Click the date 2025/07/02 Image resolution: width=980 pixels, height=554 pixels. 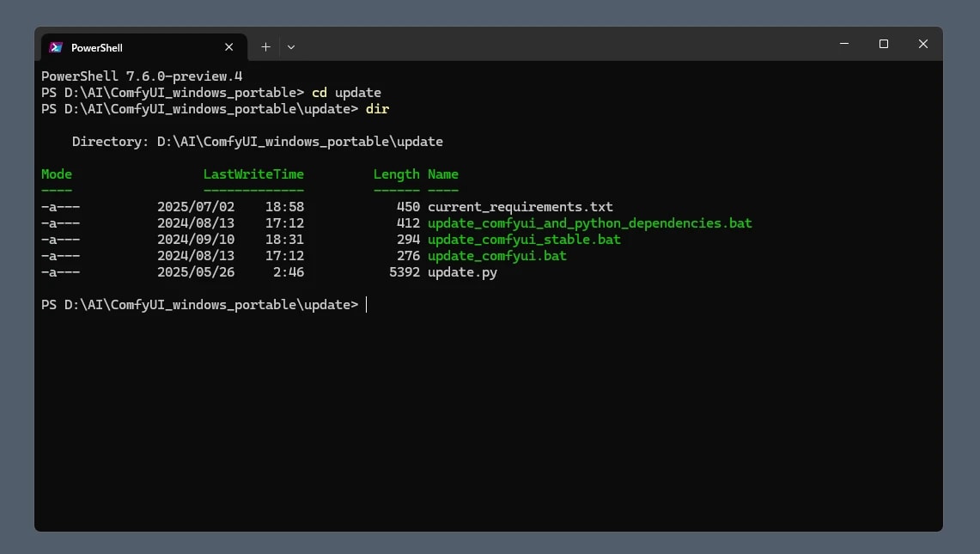(196, 207)
